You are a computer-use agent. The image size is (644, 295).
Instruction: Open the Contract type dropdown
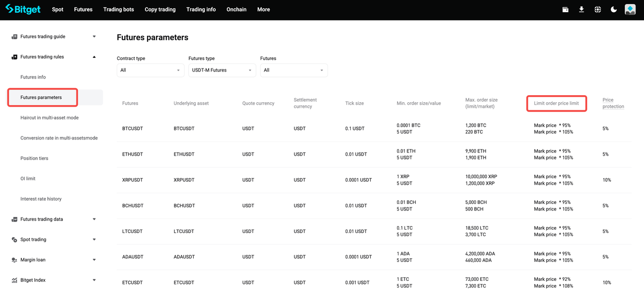(x=150, y=70)
